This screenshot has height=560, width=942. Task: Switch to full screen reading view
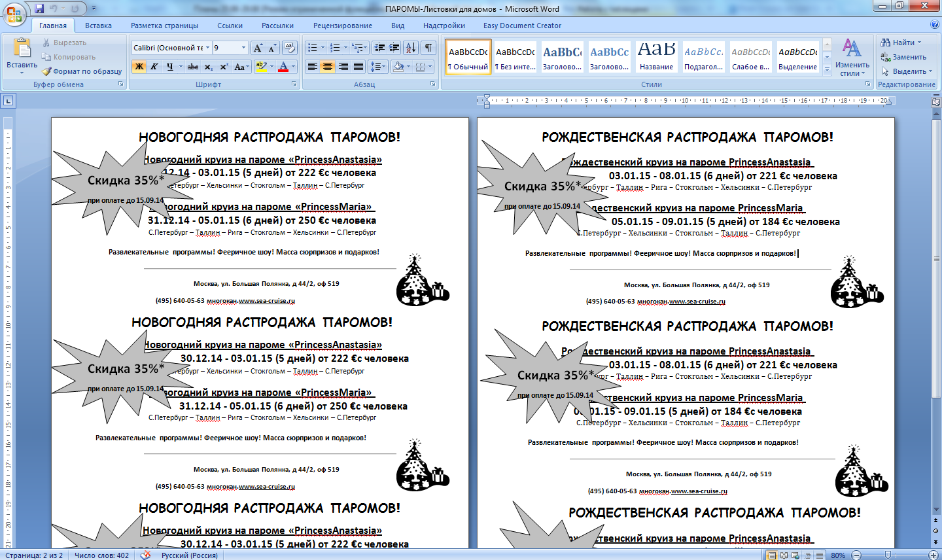784,555
